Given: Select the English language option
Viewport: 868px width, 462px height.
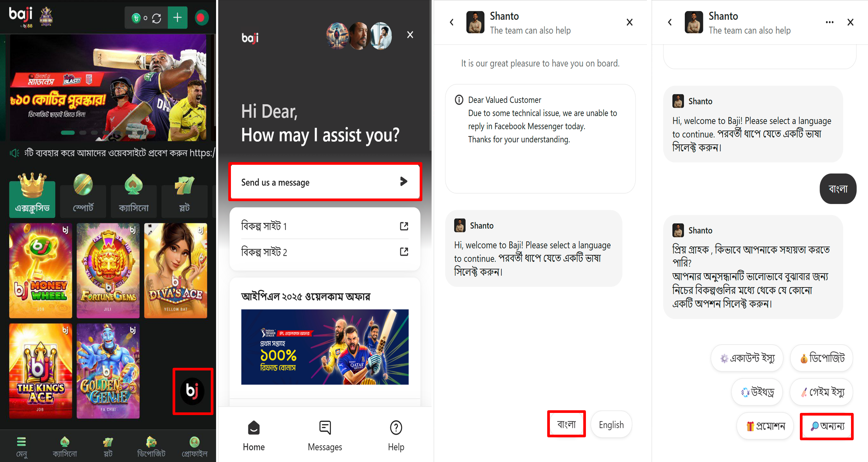Looking at the screenshot, I should click(x=611, y=425).
